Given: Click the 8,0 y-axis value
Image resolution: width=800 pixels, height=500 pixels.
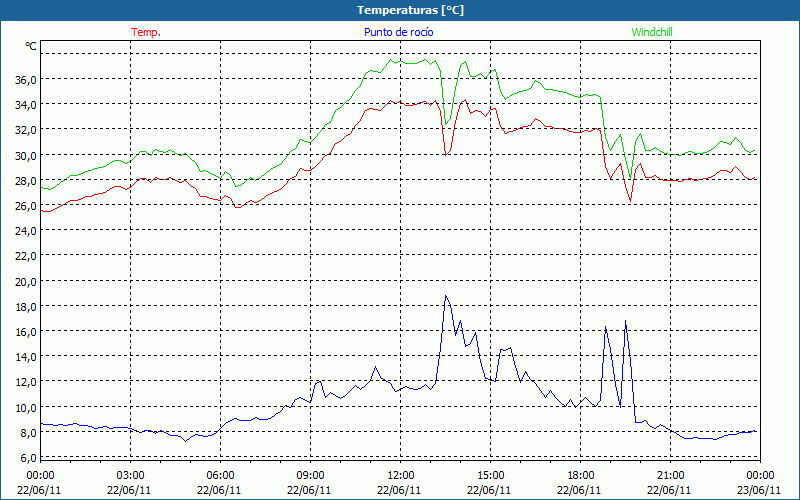Looking at the screenshot, I should click(x=28, y=433).
